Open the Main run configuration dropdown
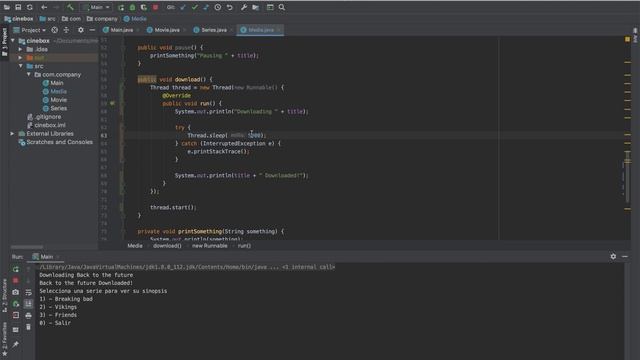The image size is (640, 360). [x=97, y=7]
